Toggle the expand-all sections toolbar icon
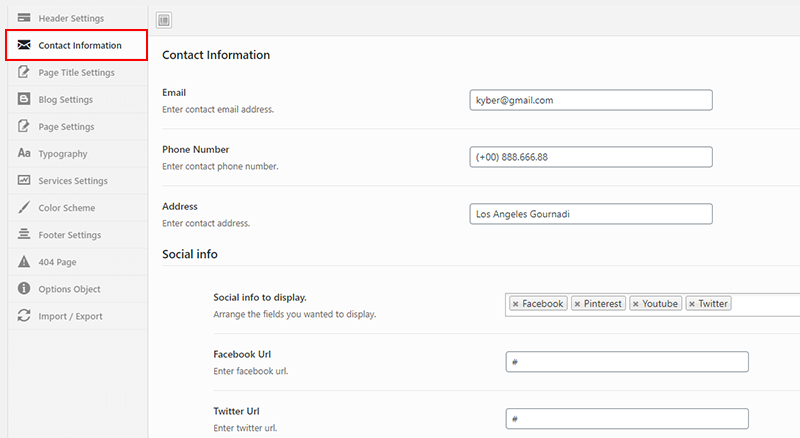 tap(164, 20)
